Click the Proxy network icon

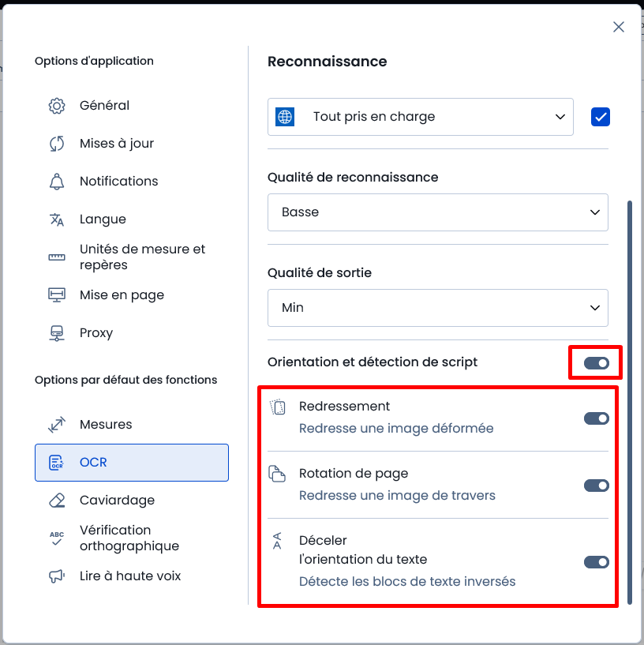click(57, 333)
